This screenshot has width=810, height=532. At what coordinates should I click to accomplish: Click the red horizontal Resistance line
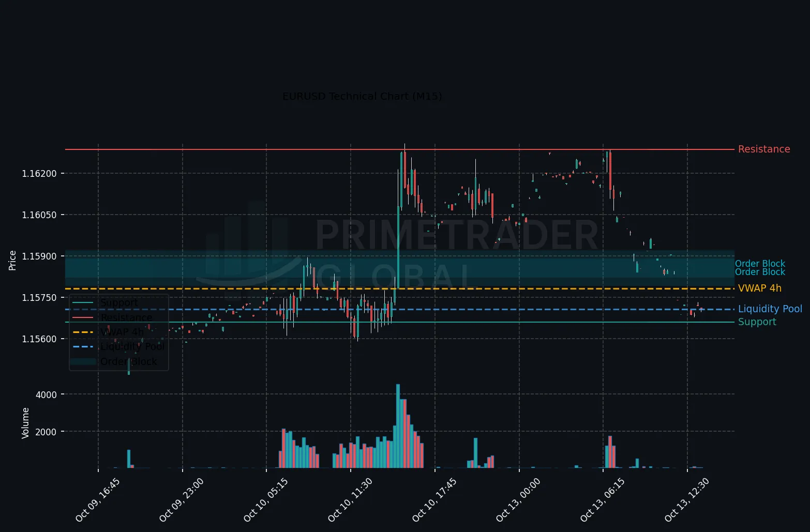coord(399,149)
